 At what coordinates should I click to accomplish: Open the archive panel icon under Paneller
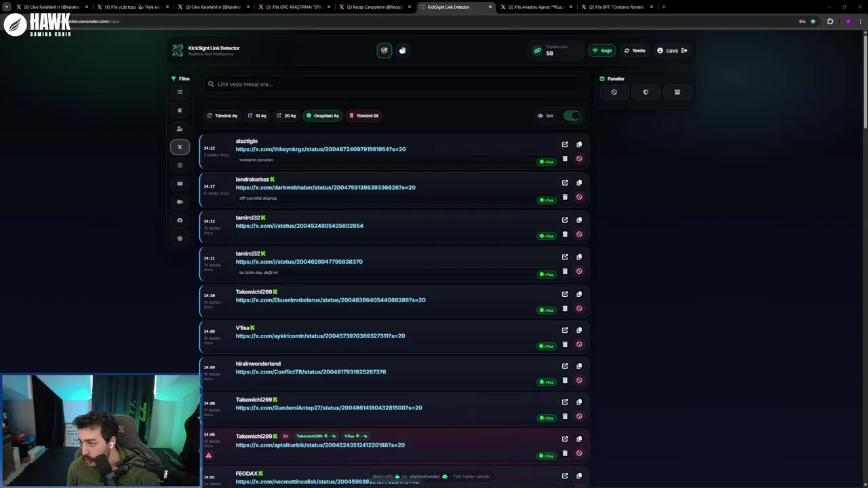(x=677, y=92)
